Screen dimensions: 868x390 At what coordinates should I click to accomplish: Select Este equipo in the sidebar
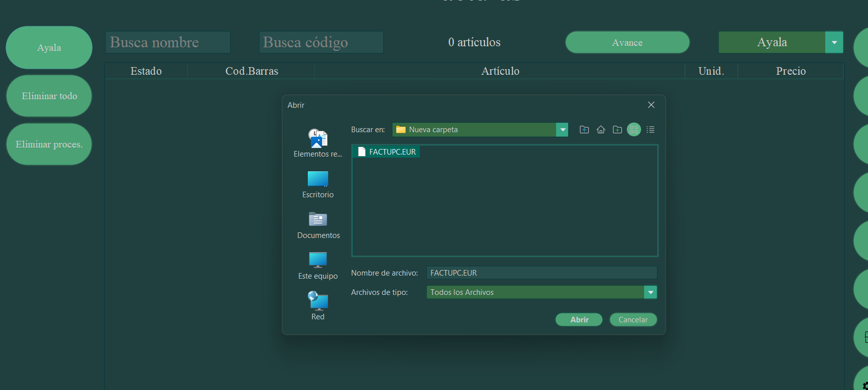point(318,266)
